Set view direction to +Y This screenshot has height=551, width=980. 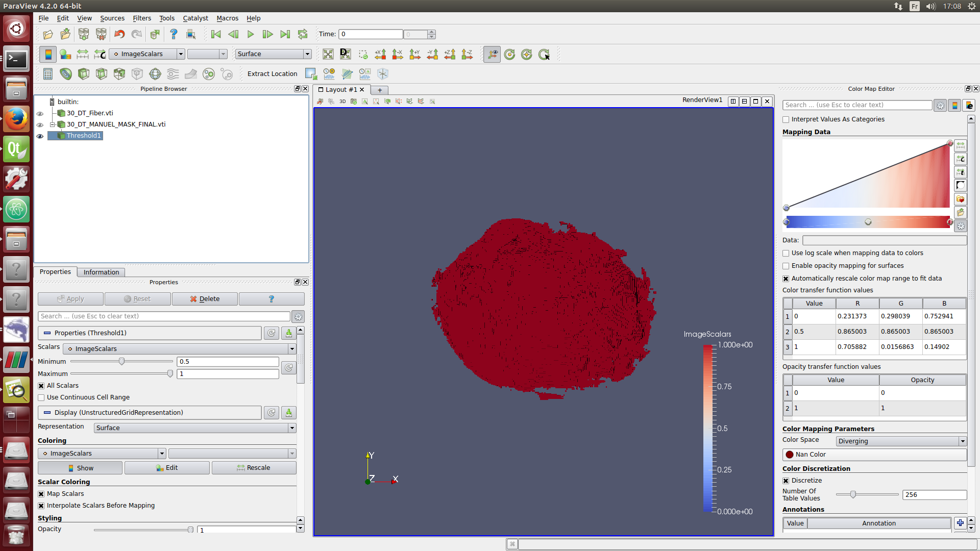pos(415,54)
